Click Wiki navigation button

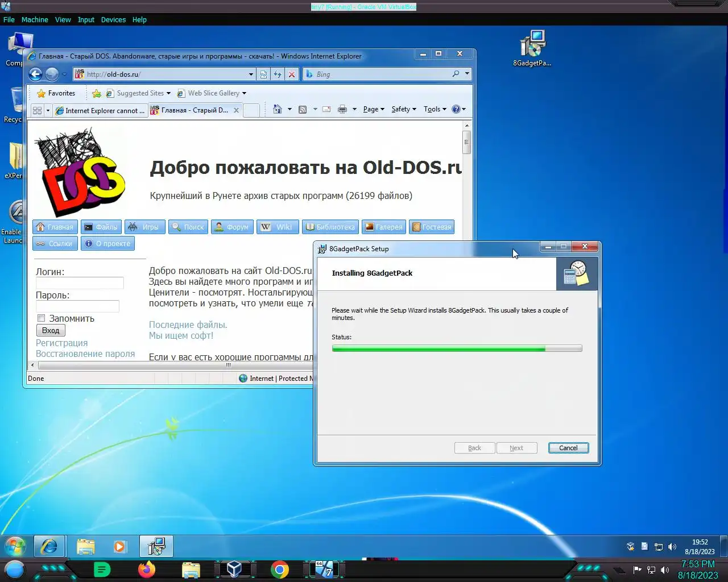pyautogui.click(x=278, y=227)
